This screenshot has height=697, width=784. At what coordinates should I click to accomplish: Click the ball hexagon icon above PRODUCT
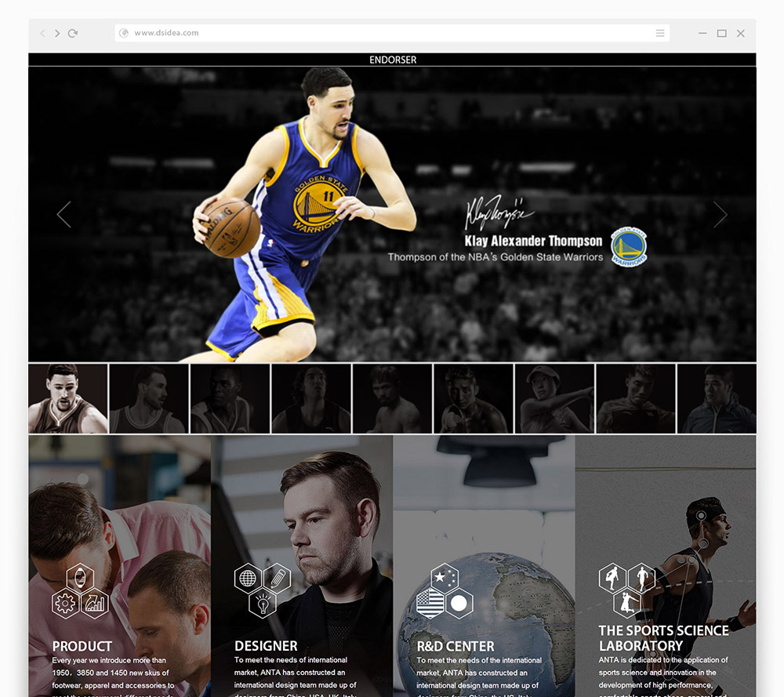click(80, 578)
